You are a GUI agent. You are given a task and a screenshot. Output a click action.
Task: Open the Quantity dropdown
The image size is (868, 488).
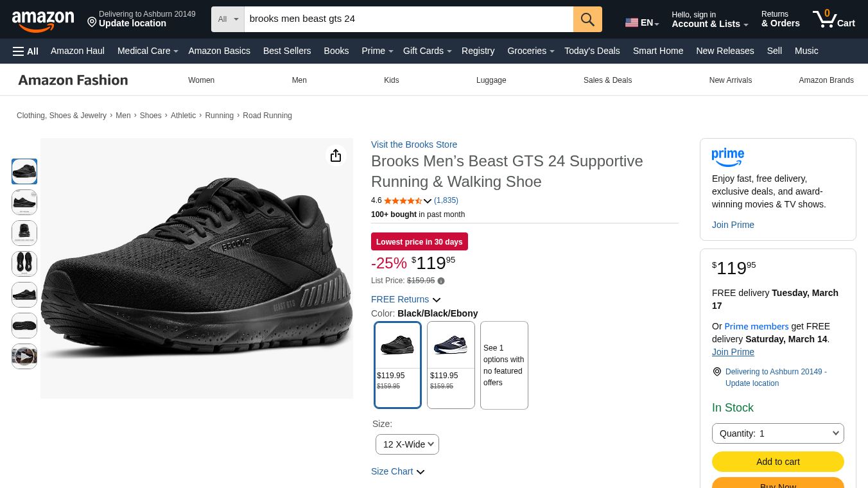(x=777, y=433)
